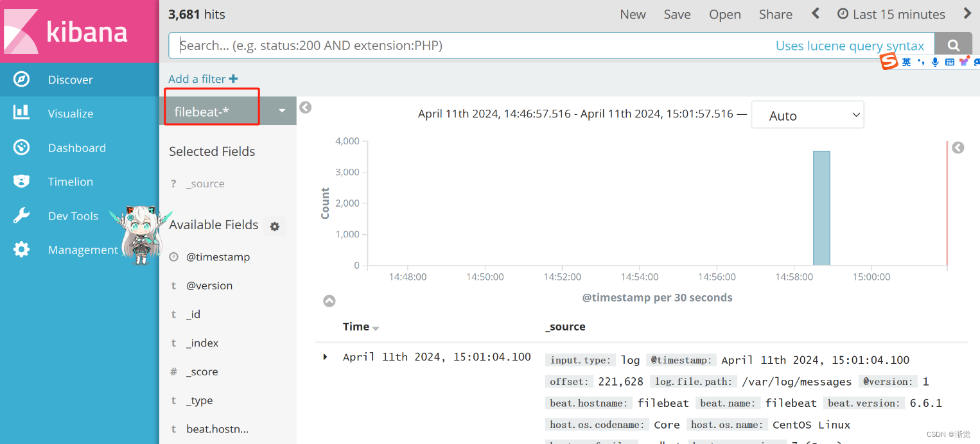Image resolution: width=980 pixels, height=444 pixels.
Task: Click the offset value 221,628
Action: tap(620, 382)
